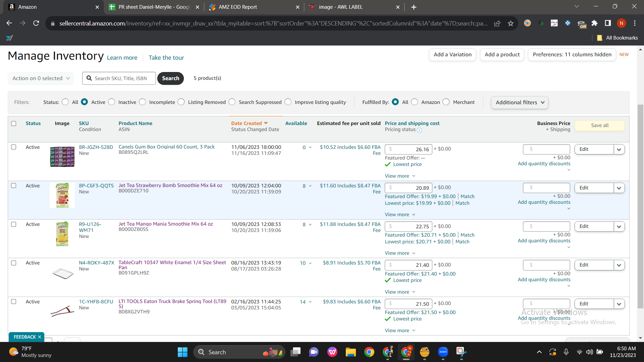
Task: Select the All status radio button
Action: 65,102
